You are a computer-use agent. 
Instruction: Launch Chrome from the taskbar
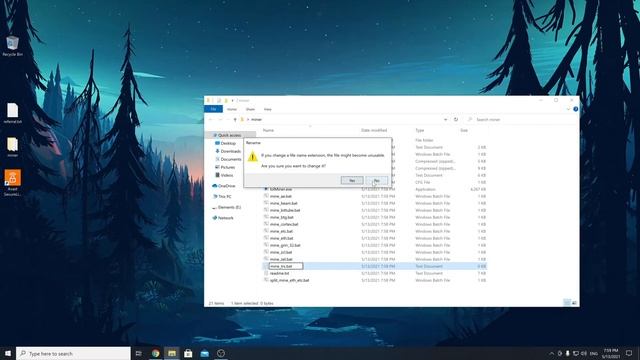point(156,353)
